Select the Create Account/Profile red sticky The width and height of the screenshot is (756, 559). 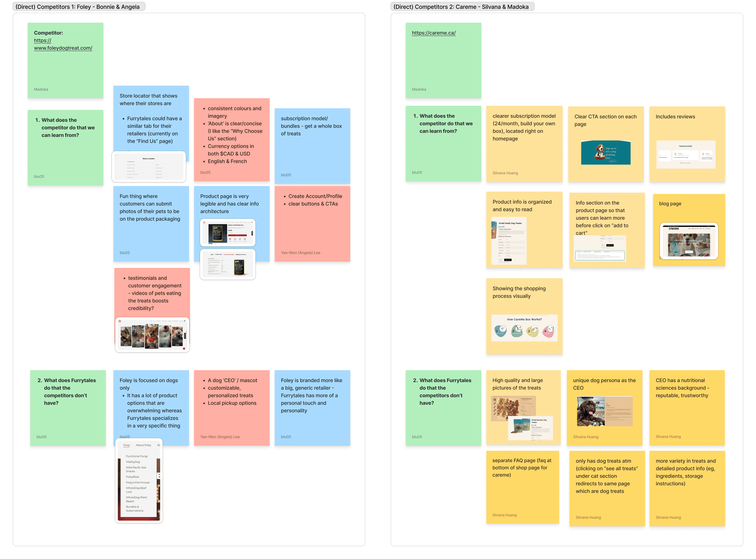(312, 224)
